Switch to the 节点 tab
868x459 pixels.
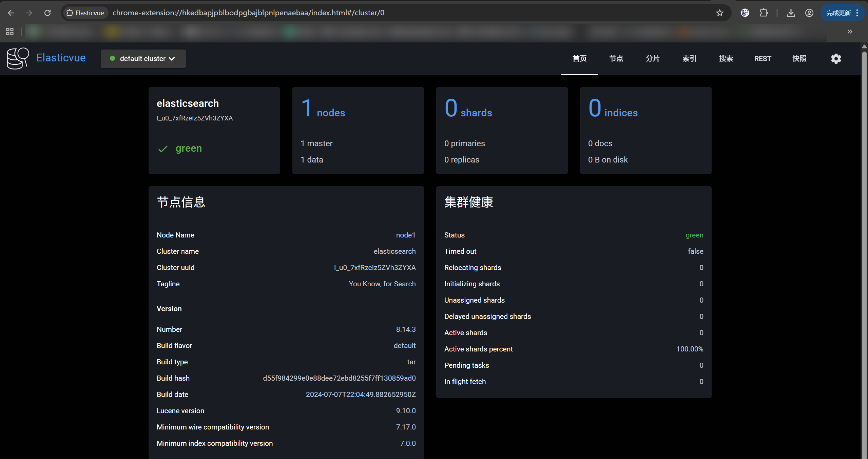[616, 59]
